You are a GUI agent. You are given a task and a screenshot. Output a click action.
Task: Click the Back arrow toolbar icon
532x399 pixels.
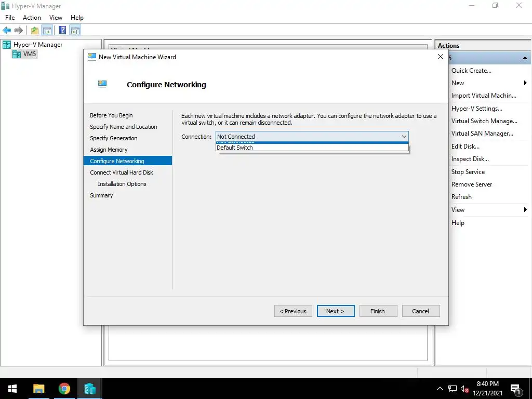7,31
